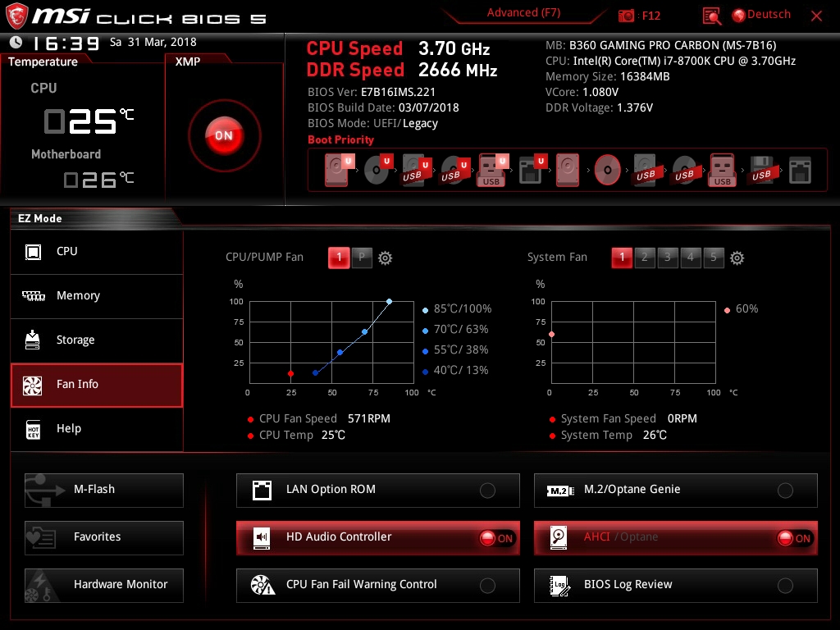Click the 16:39 system time

[66, 43]
